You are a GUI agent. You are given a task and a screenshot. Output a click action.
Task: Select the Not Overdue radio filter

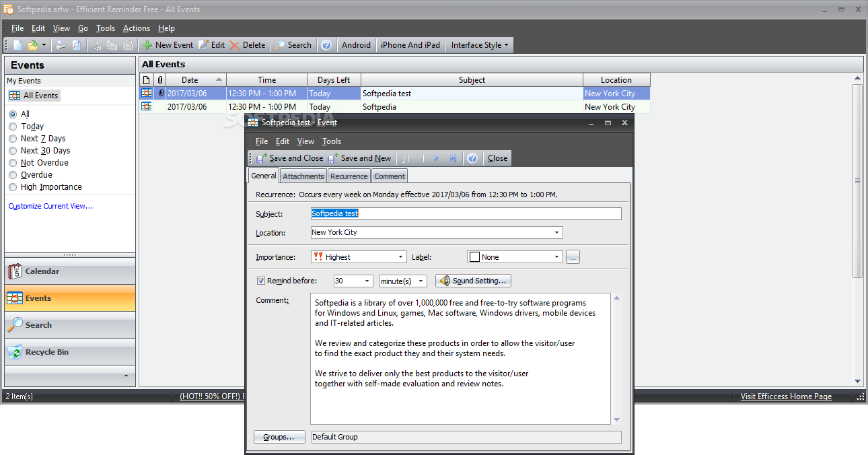click(x=13, y=163)
